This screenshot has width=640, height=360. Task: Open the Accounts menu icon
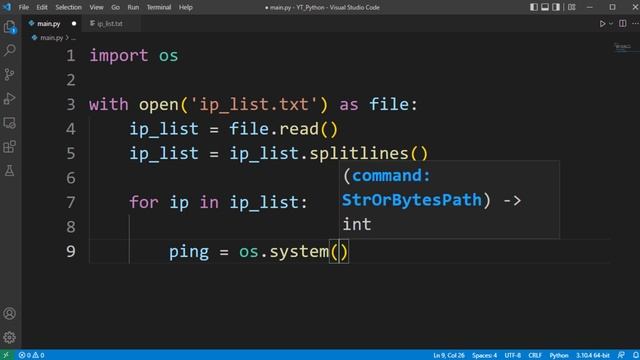[x=9, y=313]
